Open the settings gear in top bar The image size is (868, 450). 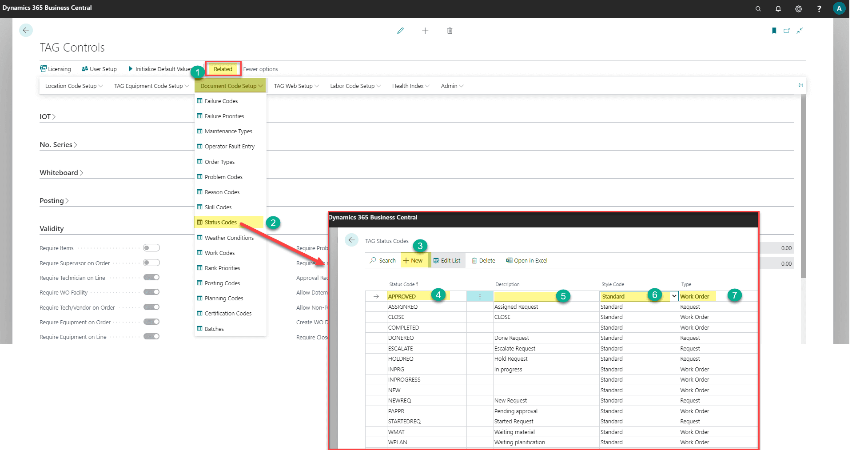[799, 9]
